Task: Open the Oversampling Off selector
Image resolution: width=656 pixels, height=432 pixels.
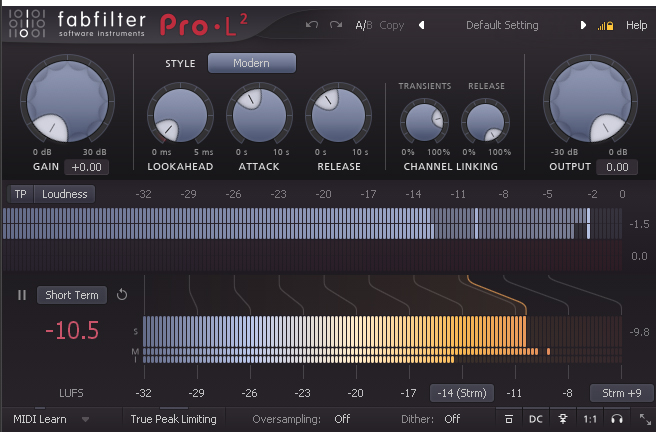Action: (342, 419)
